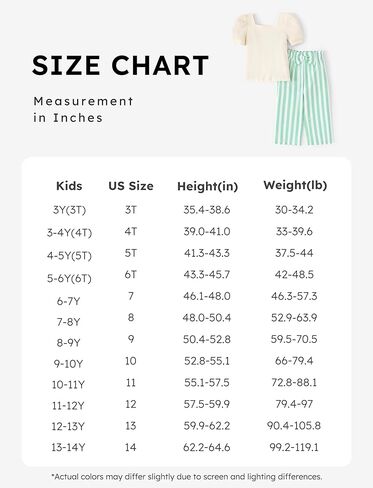Click US size 5T cell
Viewport: 373px width, 488px height.
pos(131,253)
